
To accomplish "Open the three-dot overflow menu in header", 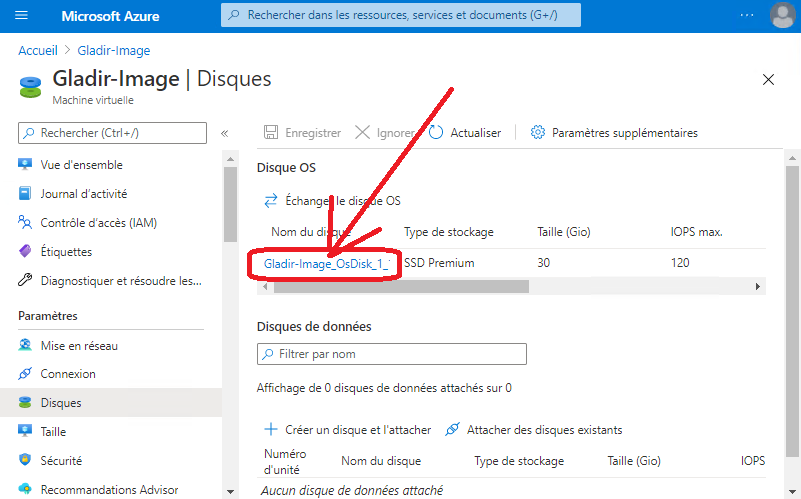I will click(747, 15).
